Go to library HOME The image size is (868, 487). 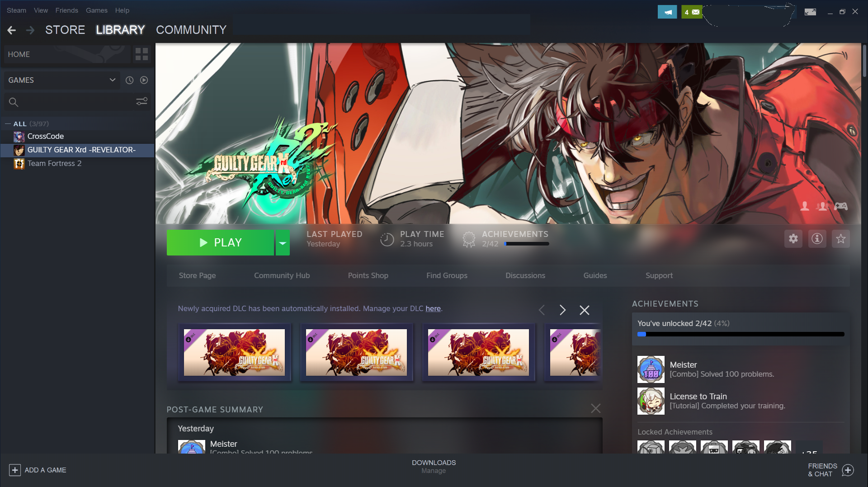[67, 54]
